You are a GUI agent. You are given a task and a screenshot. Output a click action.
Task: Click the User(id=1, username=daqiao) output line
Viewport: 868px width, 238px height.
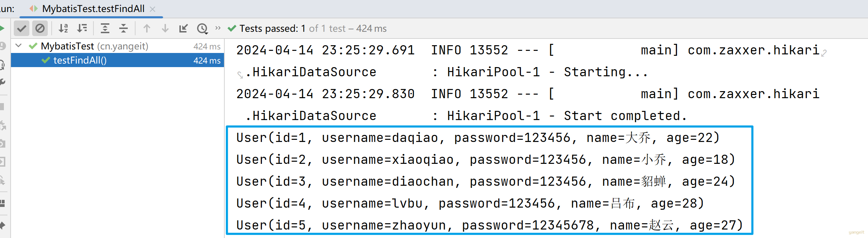click(x=478, y=138)
